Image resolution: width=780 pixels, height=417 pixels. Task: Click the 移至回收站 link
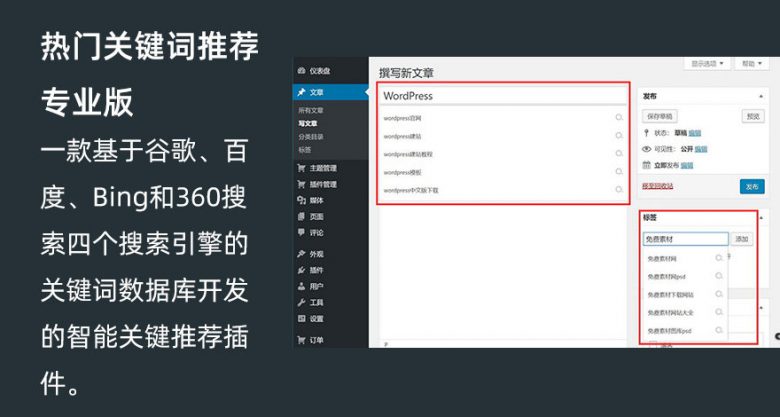click(658, 186)
